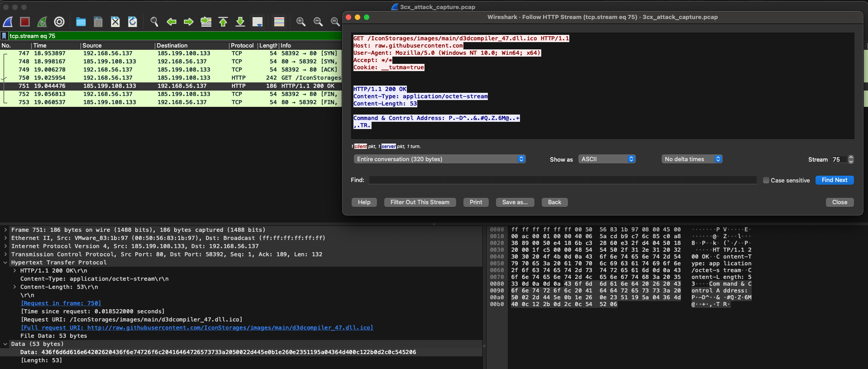The image size is (868, 369).
Task: Edit the tcp.stream eq 75 filter field
Action: (x=174, y=36)
